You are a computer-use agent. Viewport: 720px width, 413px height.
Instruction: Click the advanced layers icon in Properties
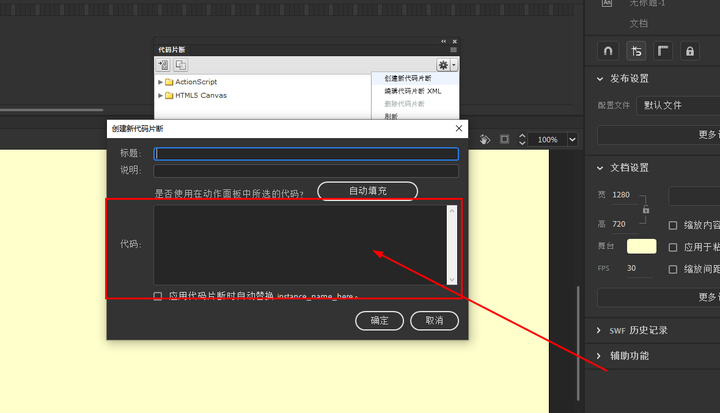click(636, 51)
